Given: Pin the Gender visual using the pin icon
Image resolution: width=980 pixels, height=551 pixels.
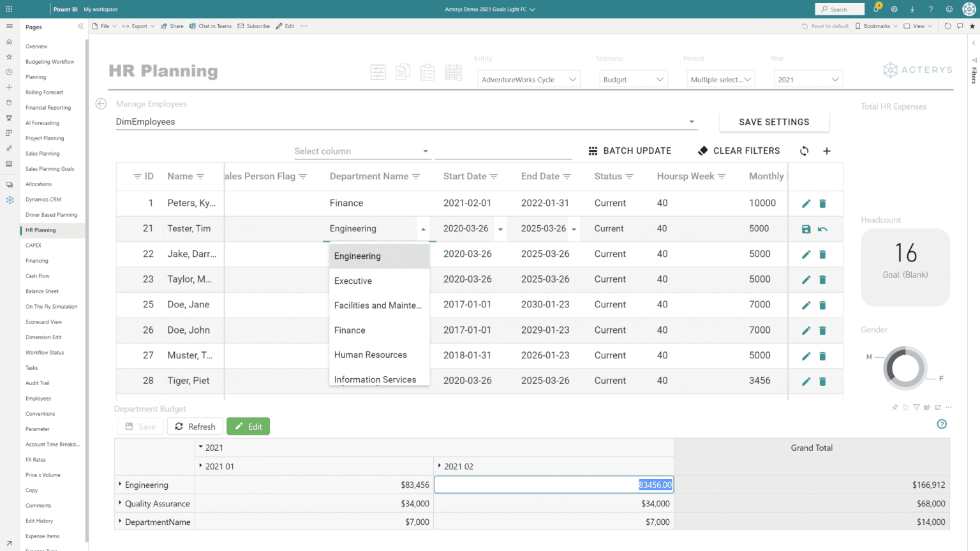Looking at the screenshot, I should tap(895, 407).
